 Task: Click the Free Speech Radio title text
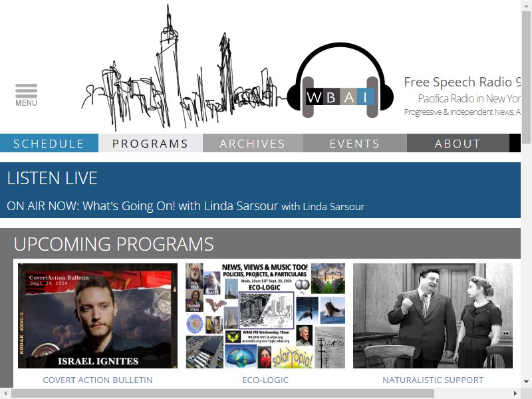[x=462, y=82]
